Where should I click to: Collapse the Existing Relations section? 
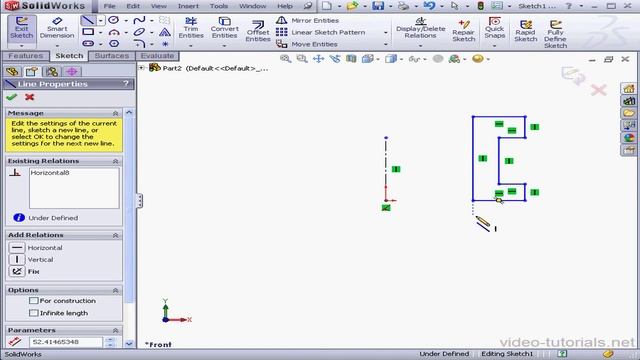[116, 161]
